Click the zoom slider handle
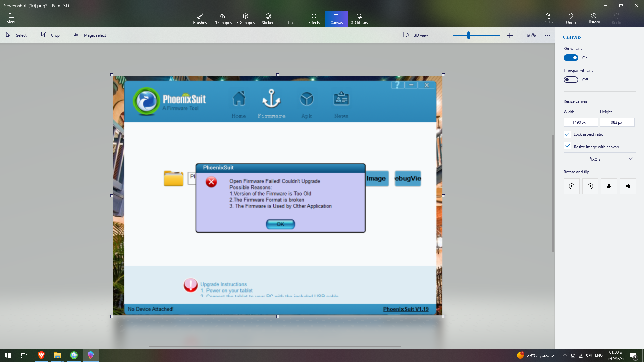Screen dimensions: 644x362 tap(469, 35)
